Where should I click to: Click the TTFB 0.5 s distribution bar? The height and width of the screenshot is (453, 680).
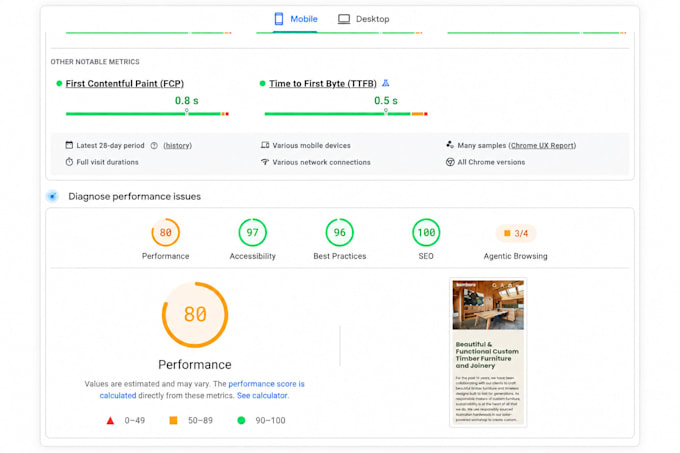(x=346, y=114)
